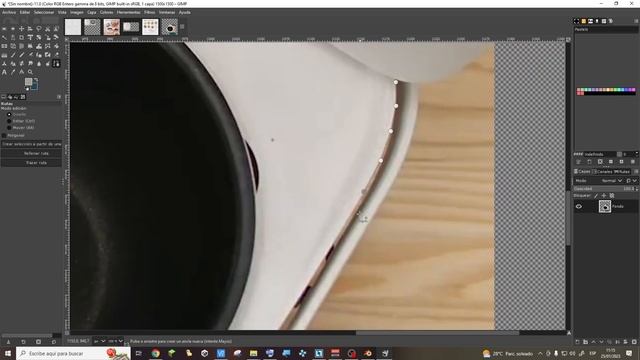The width and height of the screenshot is (640, 360).
Task: Click the foreground color swatch
Action: [x=29, y=82]
